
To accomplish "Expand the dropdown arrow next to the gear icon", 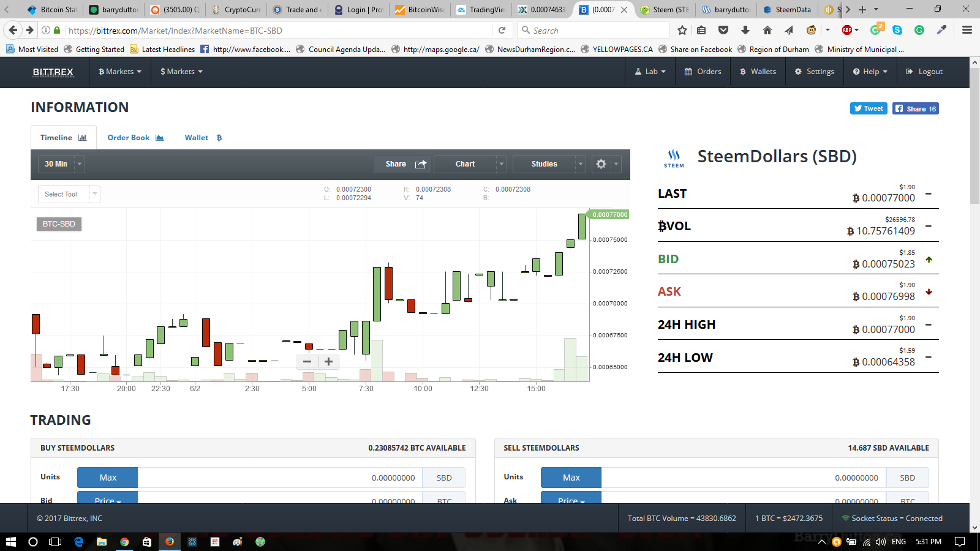I will pos(616,164).
